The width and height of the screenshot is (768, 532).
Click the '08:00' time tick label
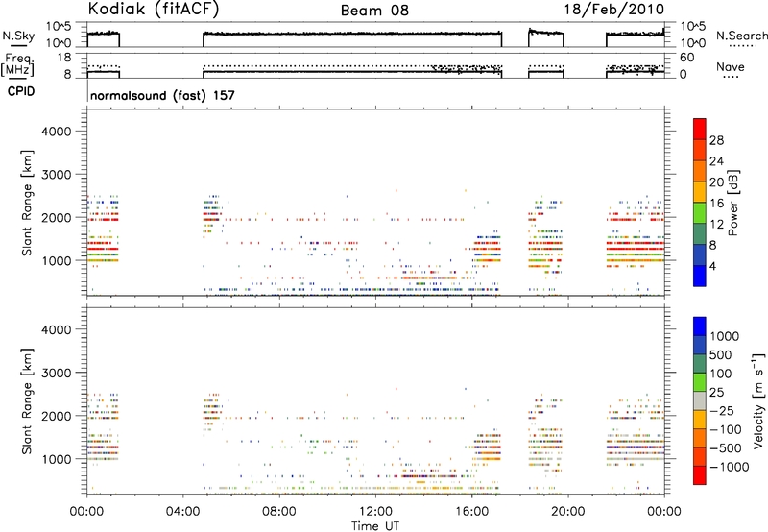coord(279,512)
